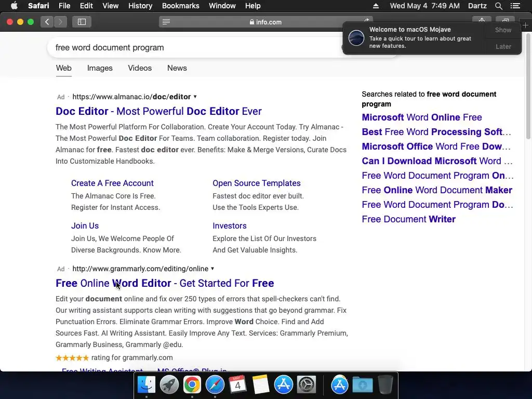The image size is (532, 399).
Task: Open 'Doc Editor - Most Powerful Doc Editor Ever'
Action: pos(158,111)
